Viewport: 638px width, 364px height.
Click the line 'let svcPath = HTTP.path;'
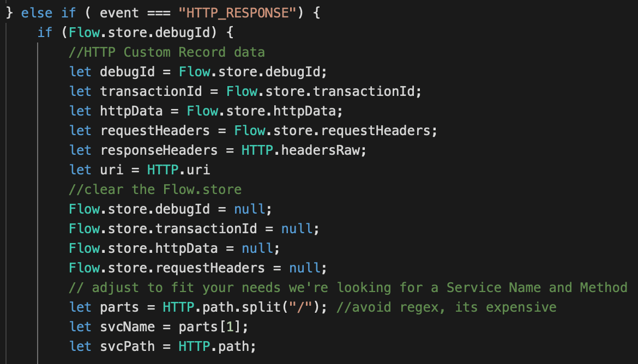point(162,346)
